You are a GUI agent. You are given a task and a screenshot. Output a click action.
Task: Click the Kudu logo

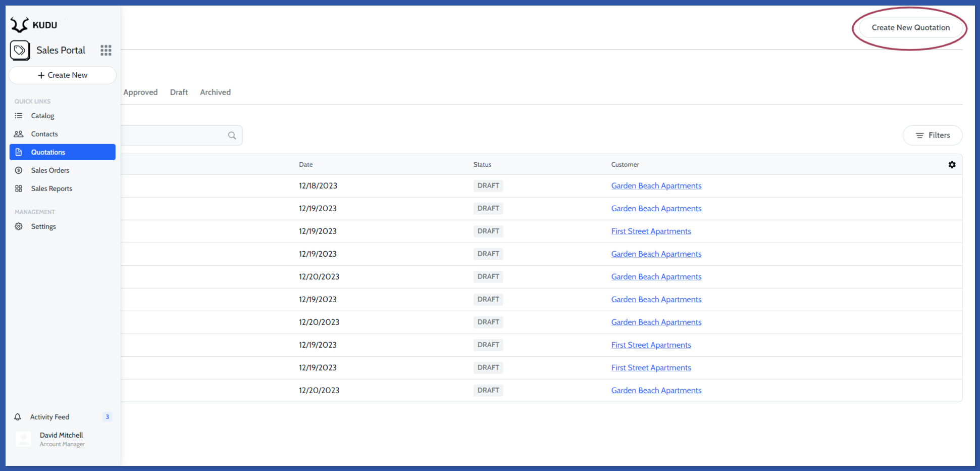[34, 25]
